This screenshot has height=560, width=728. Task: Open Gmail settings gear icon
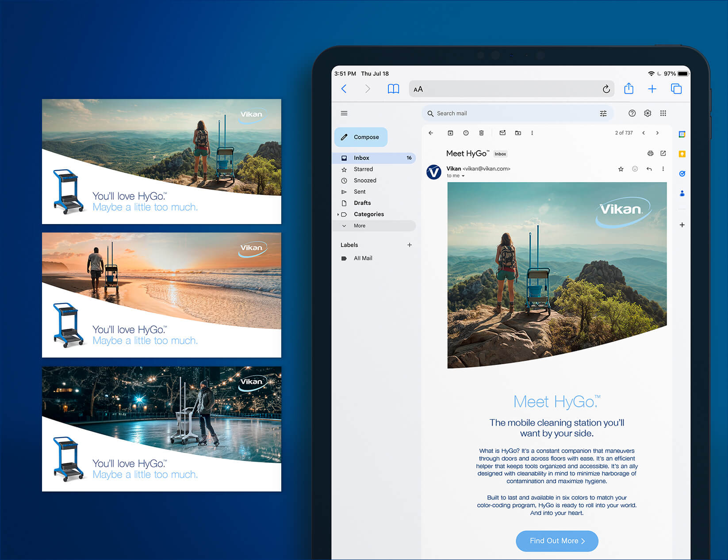648,113
